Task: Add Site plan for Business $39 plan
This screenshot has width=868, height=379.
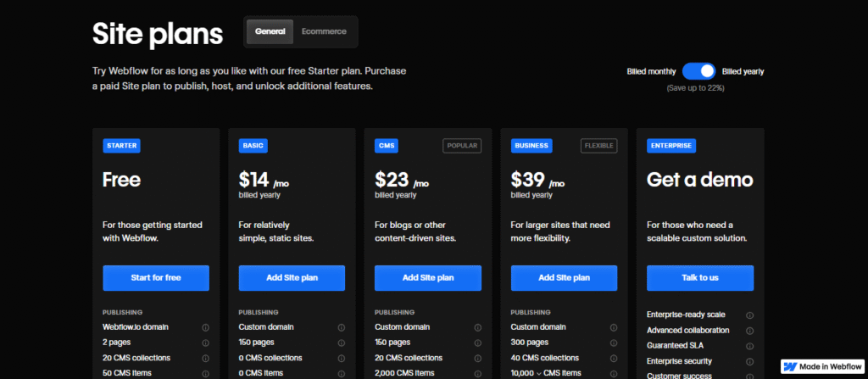Action: click(564, 277)
